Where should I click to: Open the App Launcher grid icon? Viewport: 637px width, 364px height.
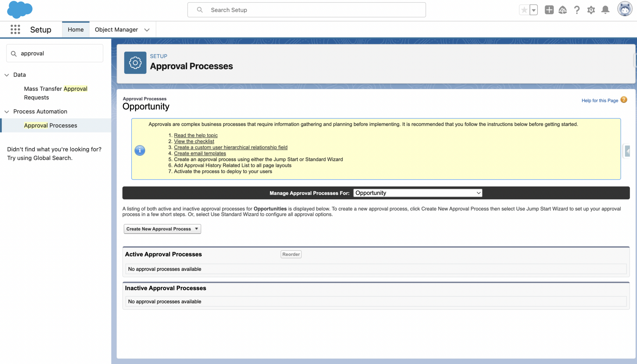pyautogui.click(x=15, y=29)
